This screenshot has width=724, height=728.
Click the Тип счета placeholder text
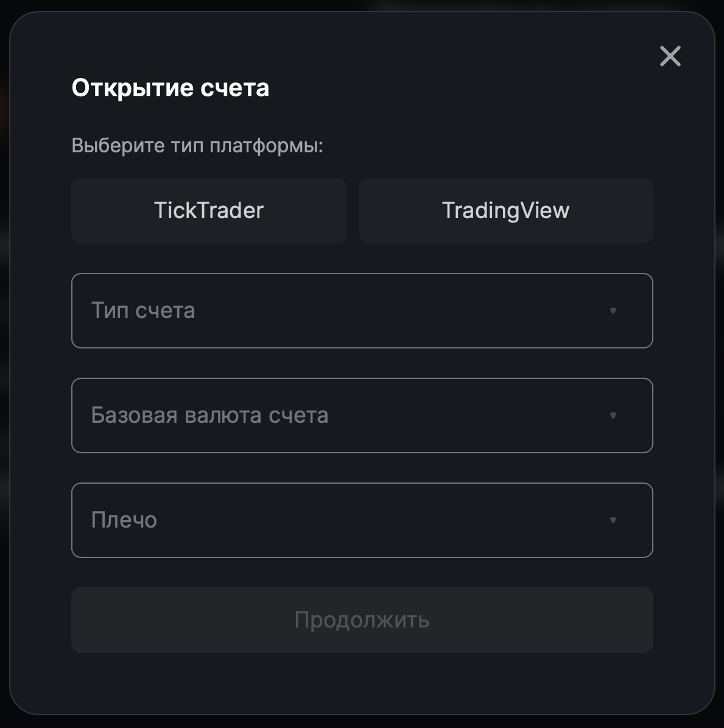(x=143, y=311)
